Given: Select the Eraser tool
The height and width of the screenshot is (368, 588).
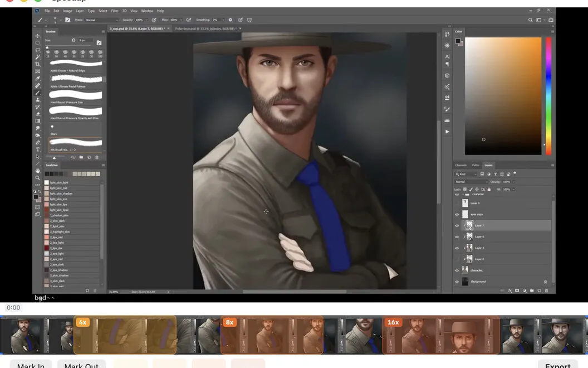Looking at the screenshot, I should (x=37, y=114).
